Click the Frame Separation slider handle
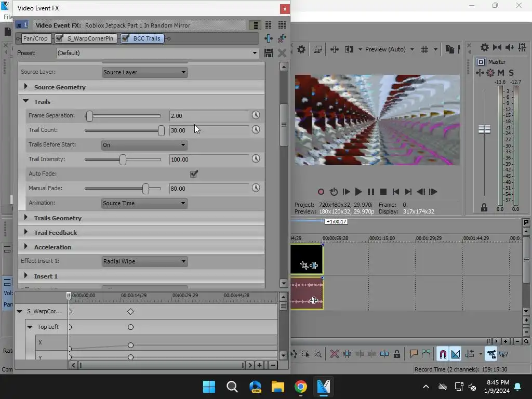Screen dimensions: 532x399 point(89,116)
